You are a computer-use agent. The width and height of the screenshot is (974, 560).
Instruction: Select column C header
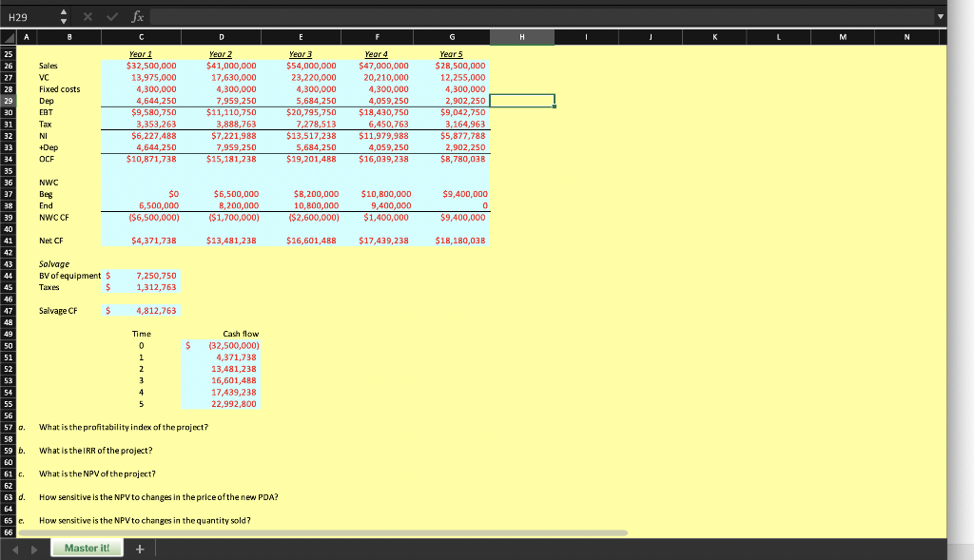(x=141, y=37)
